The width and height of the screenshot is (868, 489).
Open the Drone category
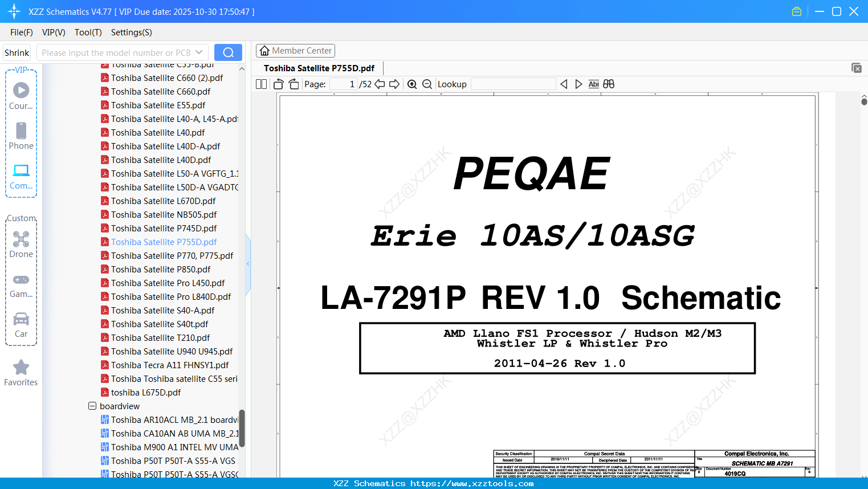click(21, 244)
